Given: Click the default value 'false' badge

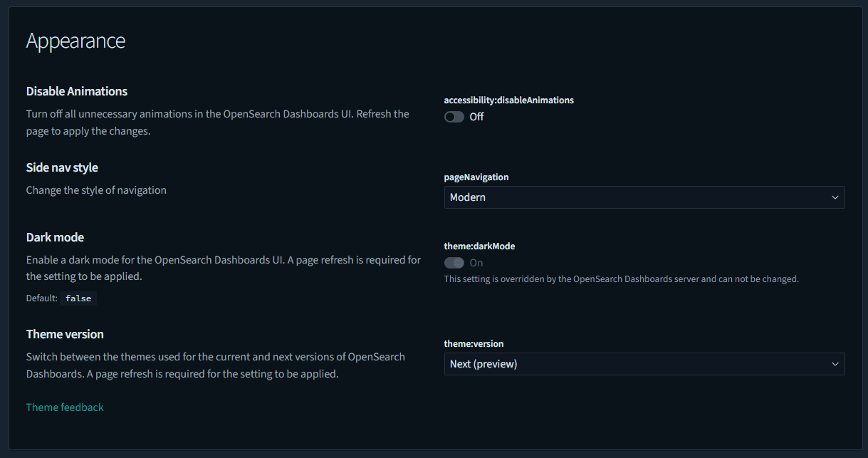Looking at the screenshot, I should pyautogui.click(x=78, y=298).
